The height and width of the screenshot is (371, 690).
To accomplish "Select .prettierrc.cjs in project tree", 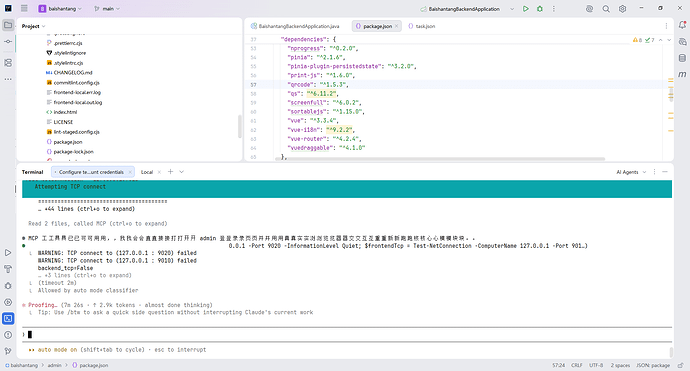I will pyautogui.click(x=68, y=43).
